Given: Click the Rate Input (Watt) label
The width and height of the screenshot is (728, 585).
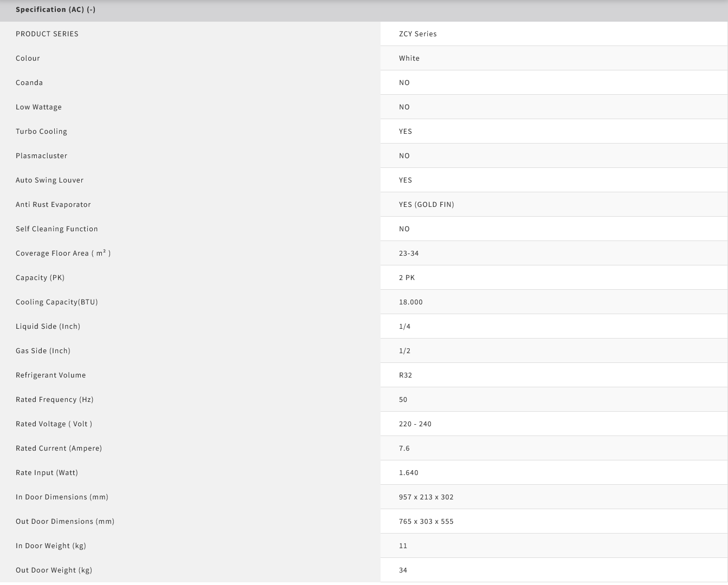Looking at the screenshot, I should 47,472.
